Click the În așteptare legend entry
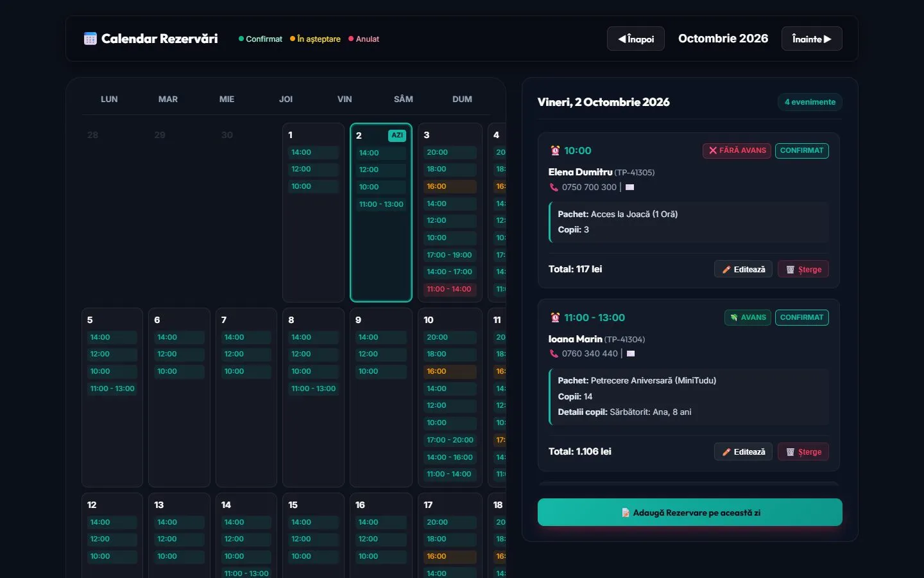The height and width of the screenshot is (578, 924). point(315,39)
